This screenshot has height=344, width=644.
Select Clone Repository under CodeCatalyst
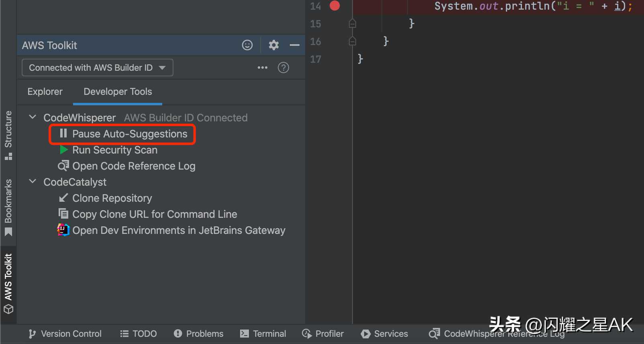coord(112,198)
